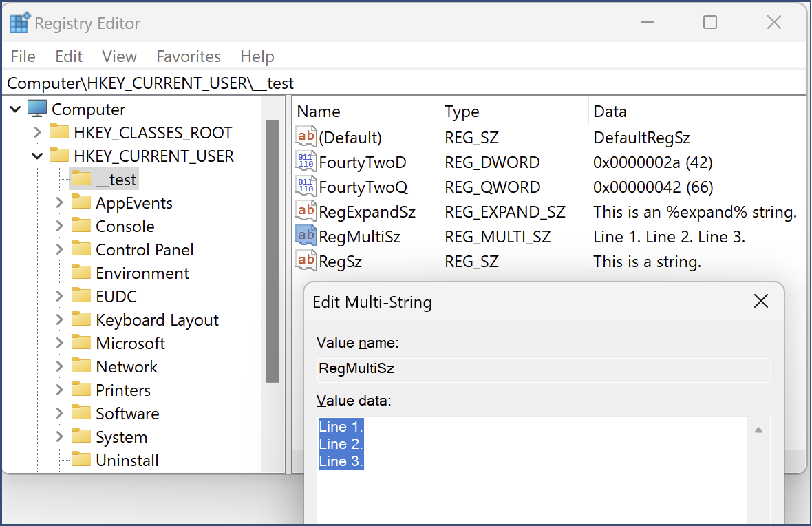Click the ab icon beside RegExpandSz
Viewport: 812px width, 526px height.
306,210
